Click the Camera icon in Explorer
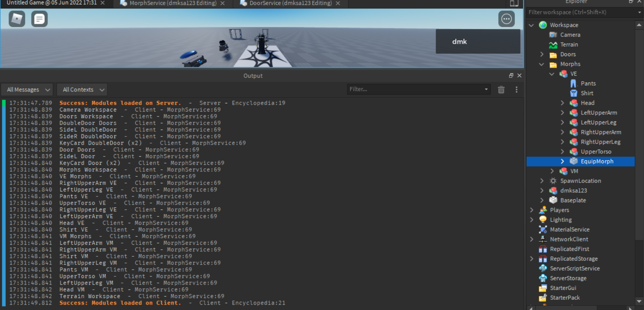The width and height of the screenshot is (644, 310). (553, 35)
